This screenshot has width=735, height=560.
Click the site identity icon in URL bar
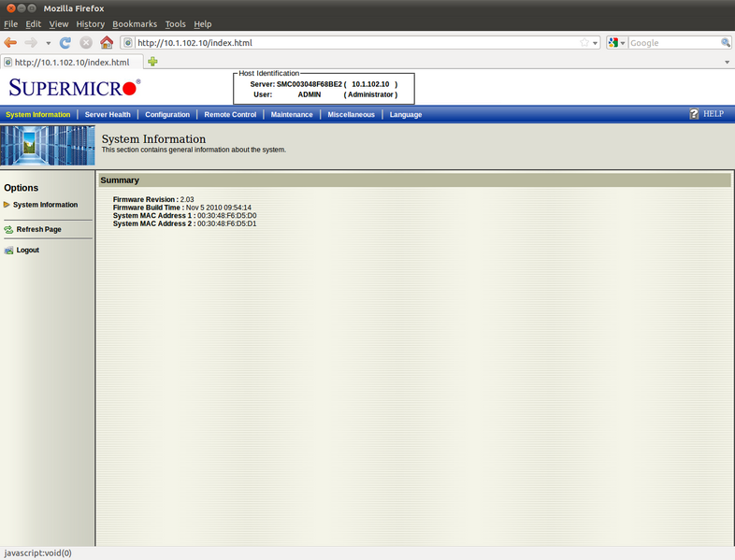(128, 43)
